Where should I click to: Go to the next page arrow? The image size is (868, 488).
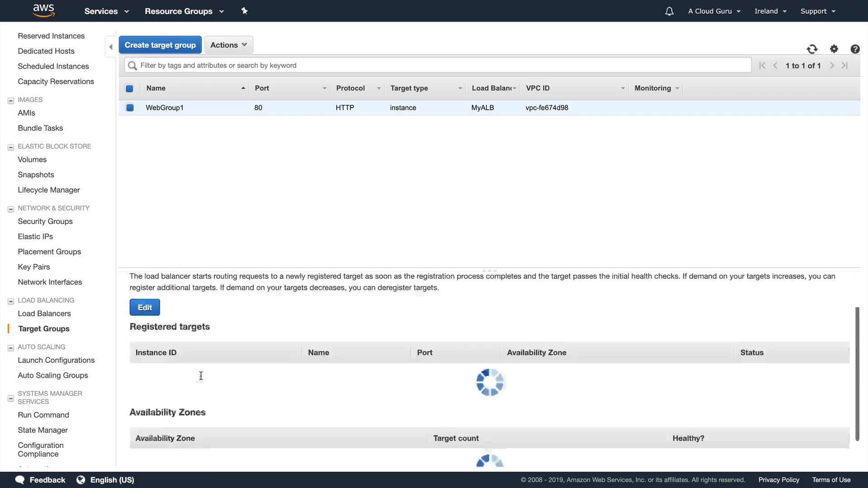[832, 66]
